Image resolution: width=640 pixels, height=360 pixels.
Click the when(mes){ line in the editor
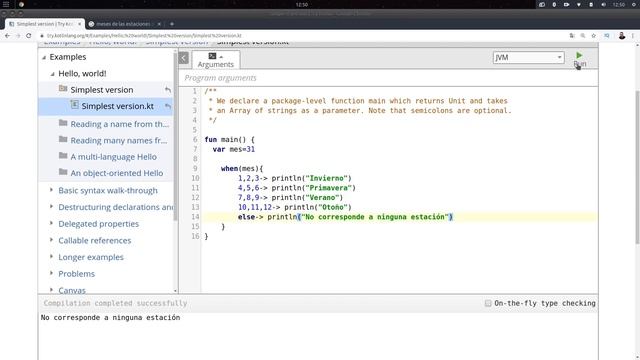coord(242,168)
